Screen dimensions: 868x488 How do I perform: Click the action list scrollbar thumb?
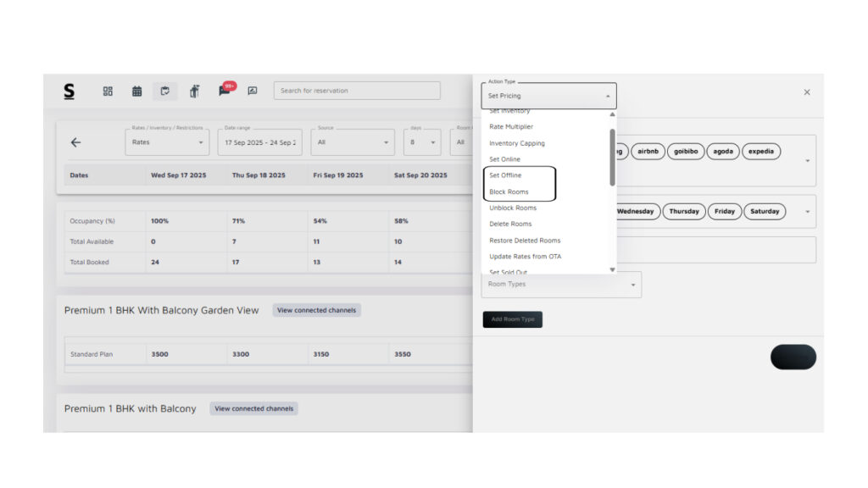pos(612,157)
